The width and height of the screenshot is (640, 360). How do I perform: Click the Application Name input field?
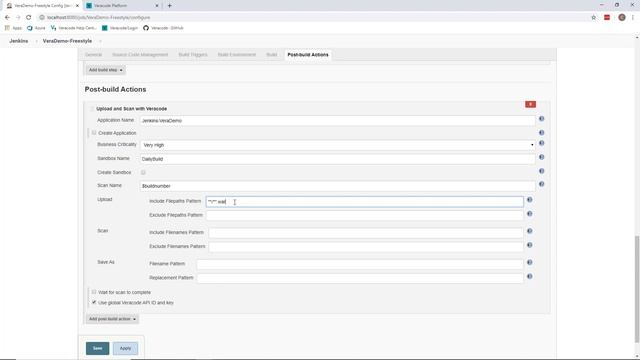tap(338, 121)
